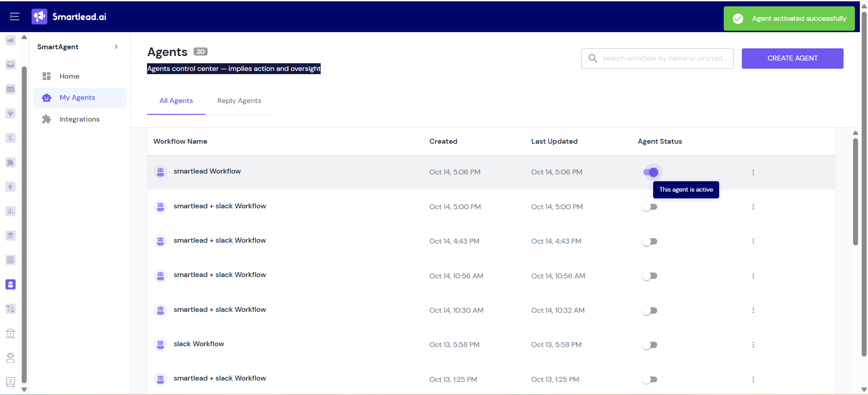868x395 pixels.
Task: Open the funnel leads icon in left rail
Action: 10,113
